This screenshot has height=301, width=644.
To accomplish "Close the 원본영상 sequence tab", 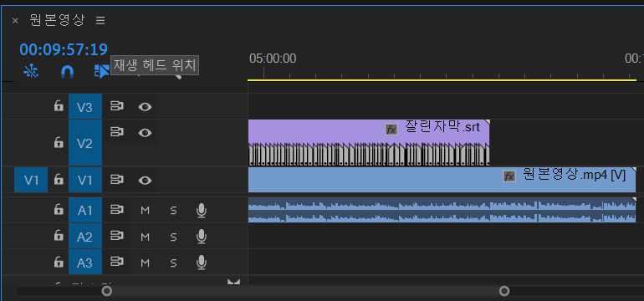I will pos(15,21).
